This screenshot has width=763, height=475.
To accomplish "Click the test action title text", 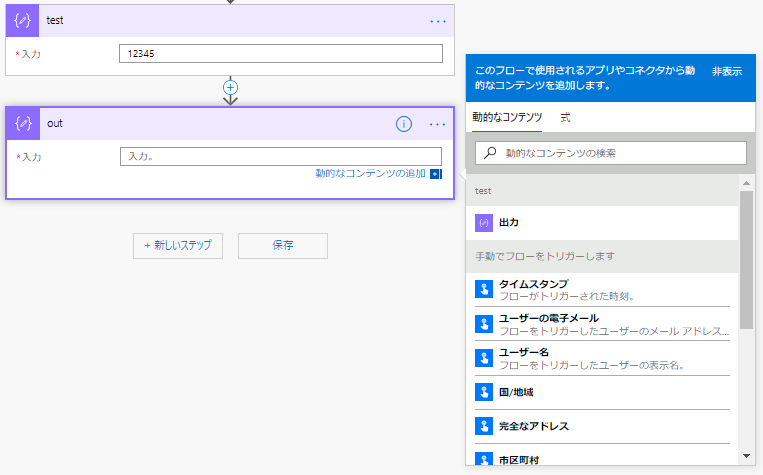I will pyautogui.click(x=54, y=20).
